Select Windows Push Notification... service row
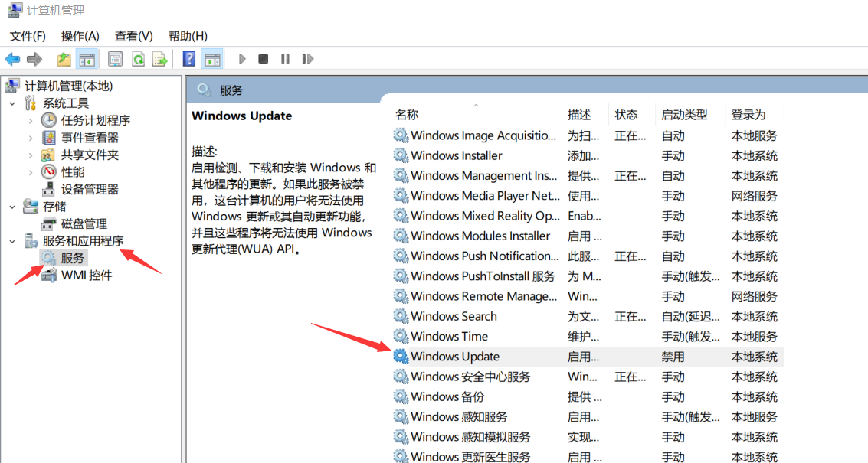868x463 pixels. [x=588, y=256]
